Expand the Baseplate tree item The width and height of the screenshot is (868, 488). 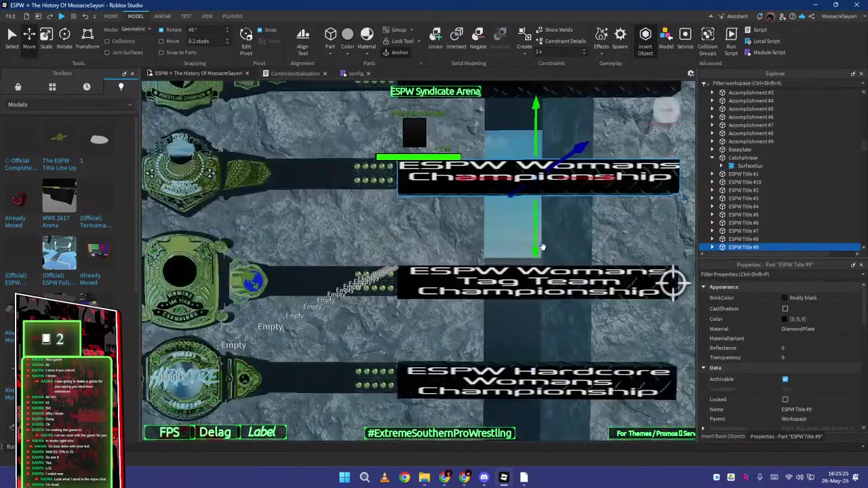712,149
